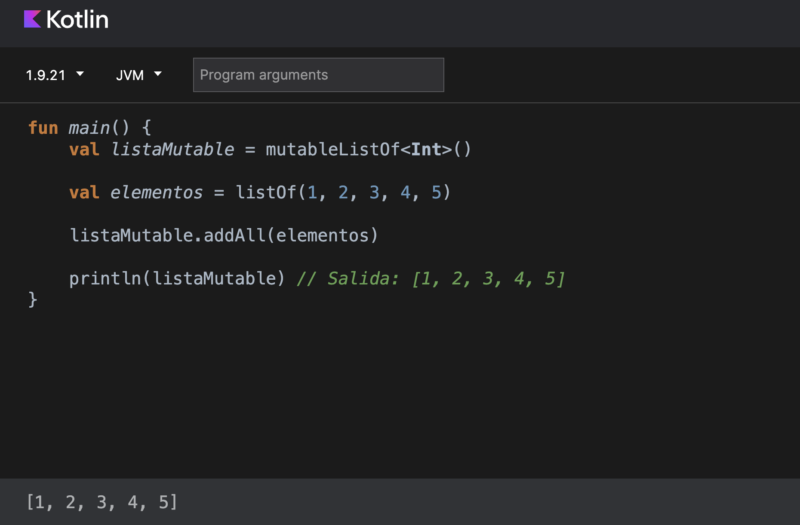Click the output result [1, 2, 3, 4, 5]
The height and width of the screenshot is (525, 800).
click(x=102, y=502)
